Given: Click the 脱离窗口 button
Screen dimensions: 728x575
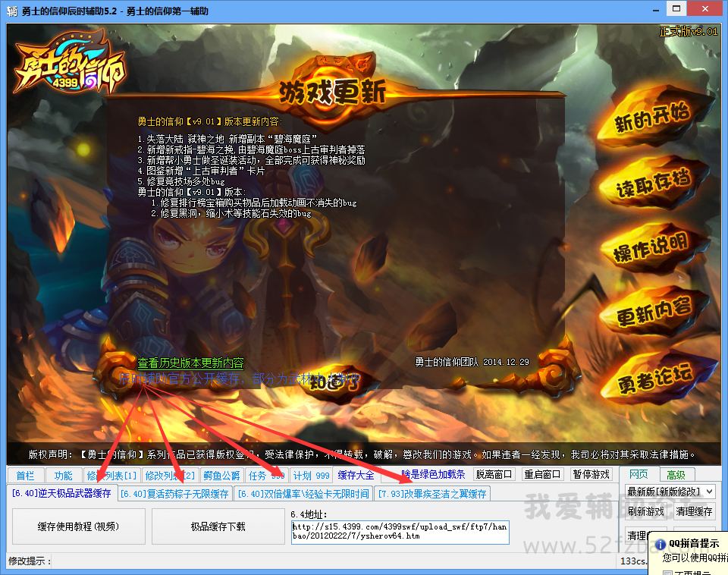Looking at the screenshot, I should [494, 474].
